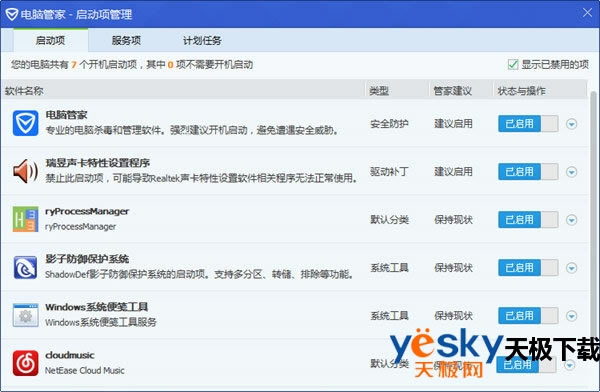This screenshot has width=600, height=392.
Task: Expand the dropdown arrow for 电脑管家 row
Action: click(572, 124)
